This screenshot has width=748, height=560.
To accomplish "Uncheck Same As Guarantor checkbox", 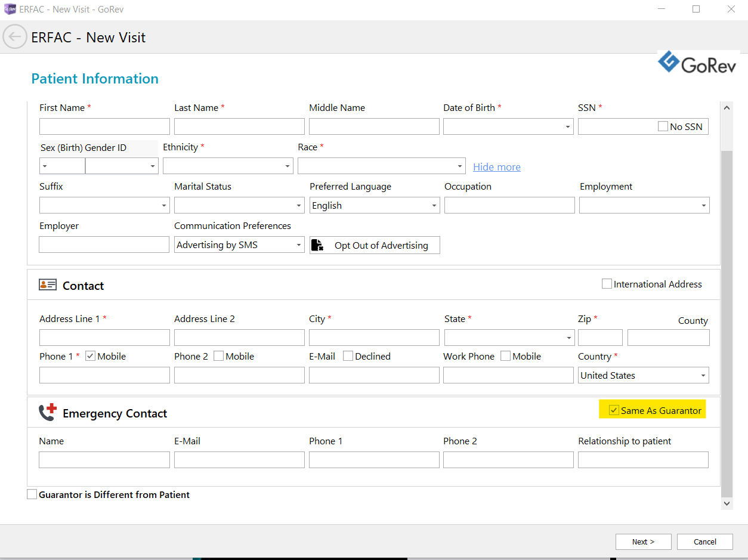I will (x=614, y=410).
